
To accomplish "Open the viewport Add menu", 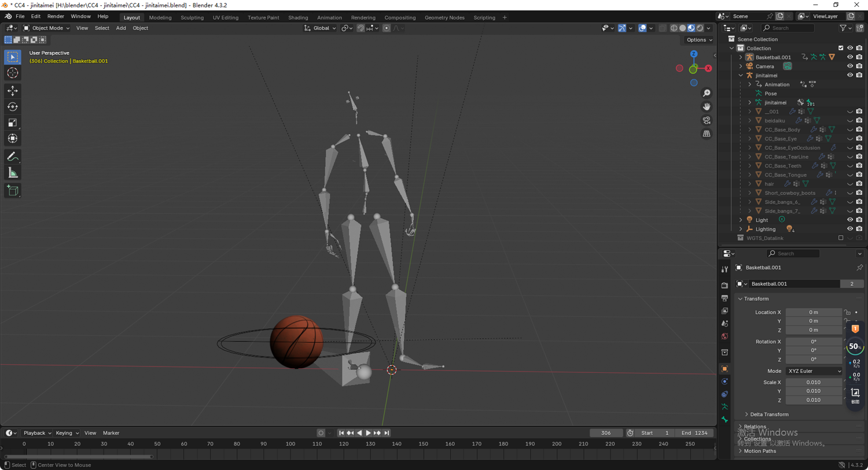I will pyautogui.click(x=121, y=28).
